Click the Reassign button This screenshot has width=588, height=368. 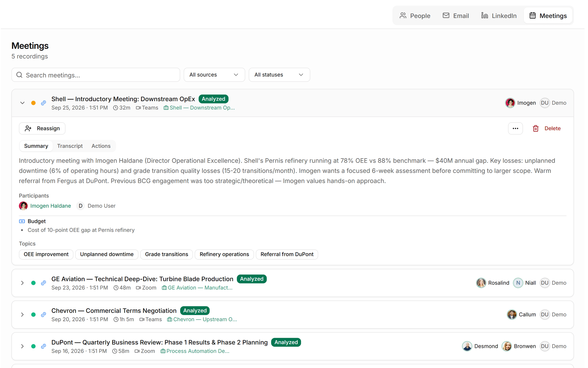click(x=42, y=128)
